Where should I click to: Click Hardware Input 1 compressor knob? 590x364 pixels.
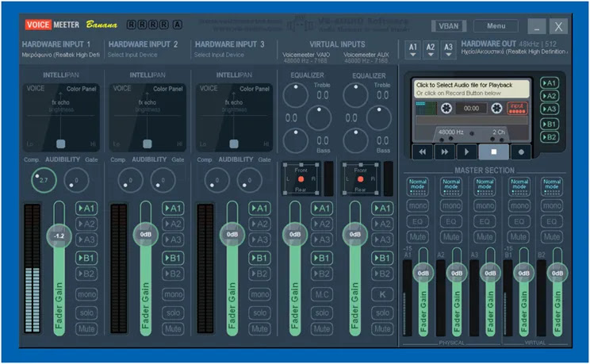pyautogui.click(x=44, y=180)
